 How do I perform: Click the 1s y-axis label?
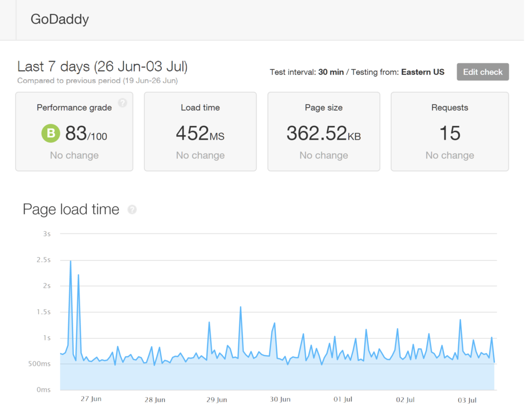(x=47, y=338)
